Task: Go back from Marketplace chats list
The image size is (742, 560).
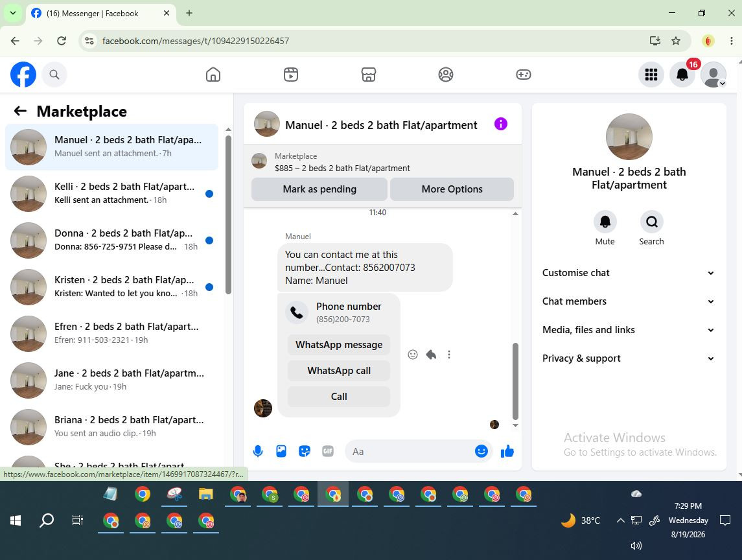Action: pos(20,111)
